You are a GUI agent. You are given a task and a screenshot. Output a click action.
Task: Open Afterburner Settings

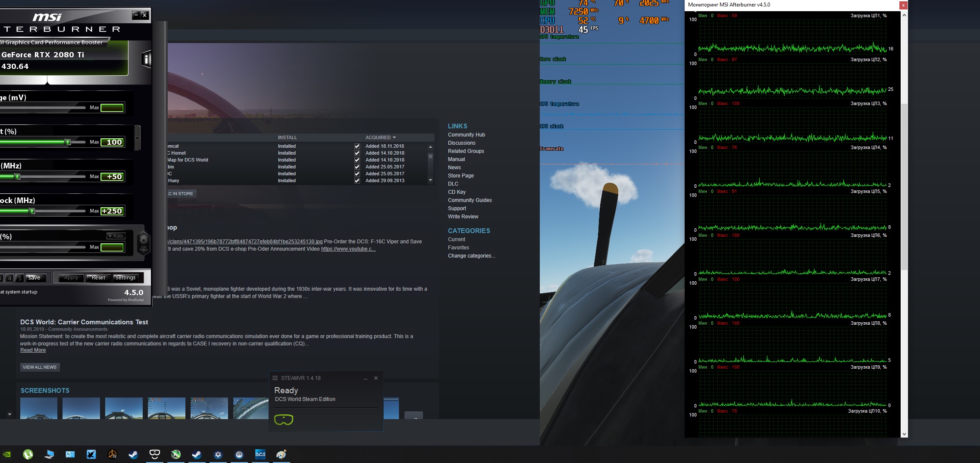(x=125, y=278)
